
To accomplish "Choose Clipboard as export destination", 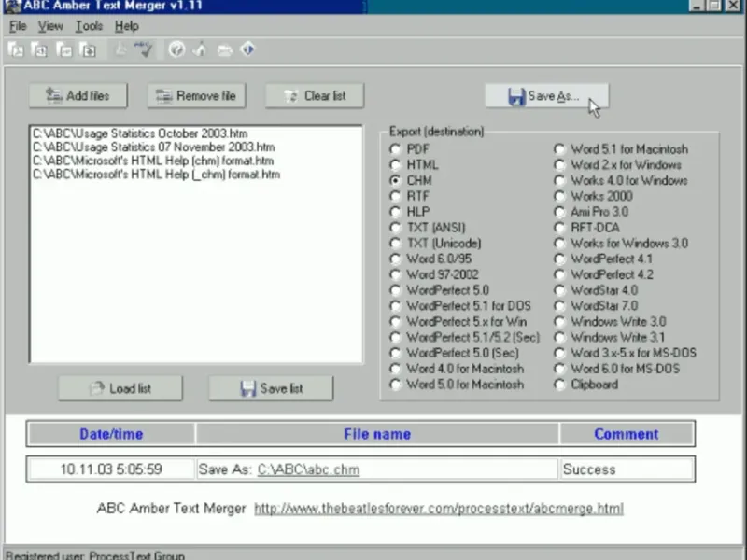I will coord(586,385).
